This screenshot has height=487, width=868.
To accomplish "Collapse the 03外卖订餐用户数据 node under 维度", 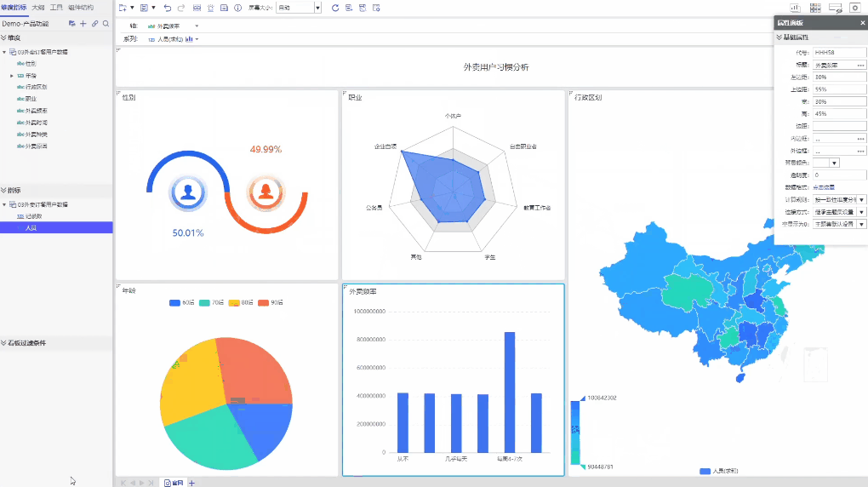I will (4, 52).
